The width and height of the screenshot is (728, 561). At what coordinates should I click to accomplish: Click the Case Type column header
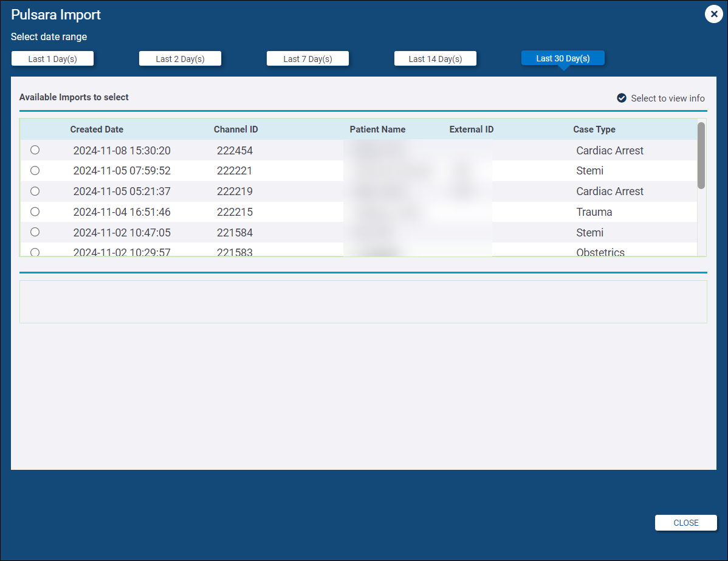(594, 129)
